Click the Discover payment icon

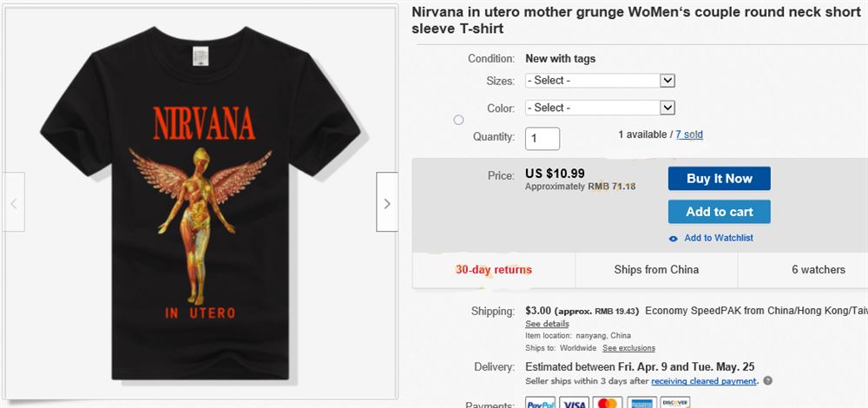coord(675,403)
